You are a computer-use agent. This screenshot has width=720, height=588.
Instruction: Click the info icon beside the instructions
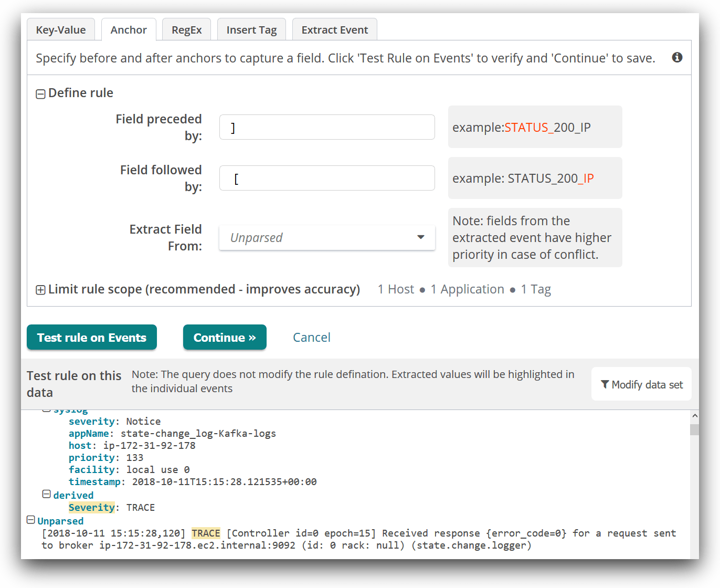[x=677, y=57]
